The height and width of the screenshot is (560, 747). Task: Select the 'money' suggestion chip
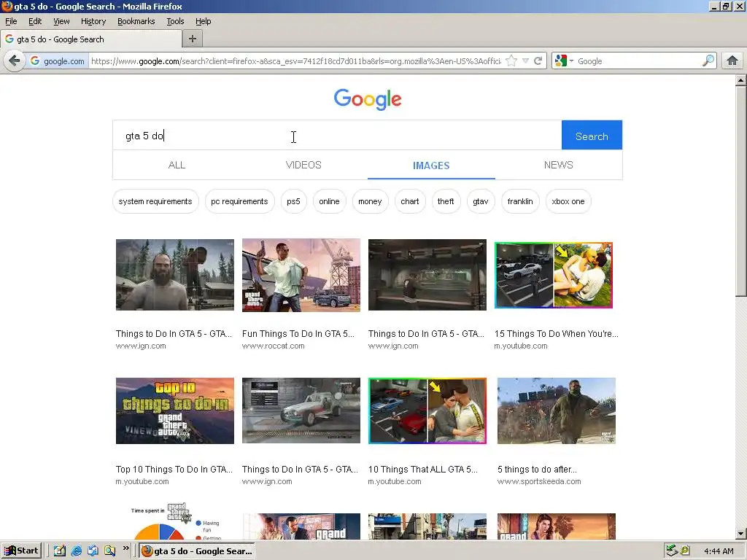[x=370, y=201]
